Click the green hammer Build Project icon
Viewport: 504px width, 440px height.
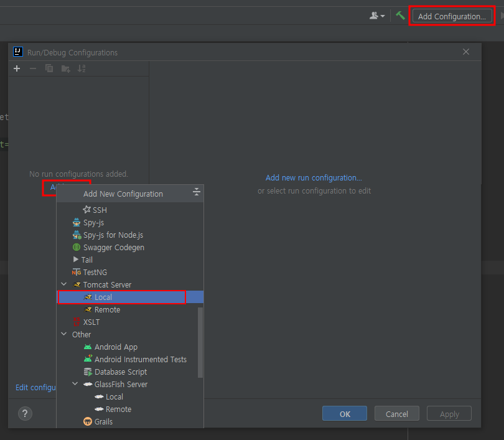[400, 16]
